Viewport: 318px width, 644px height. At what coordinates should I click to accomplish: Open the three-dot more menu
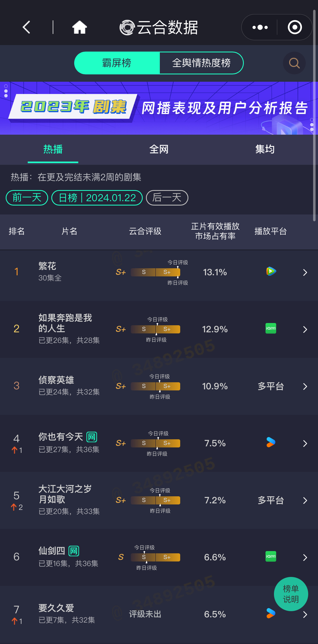coord(260,27)
